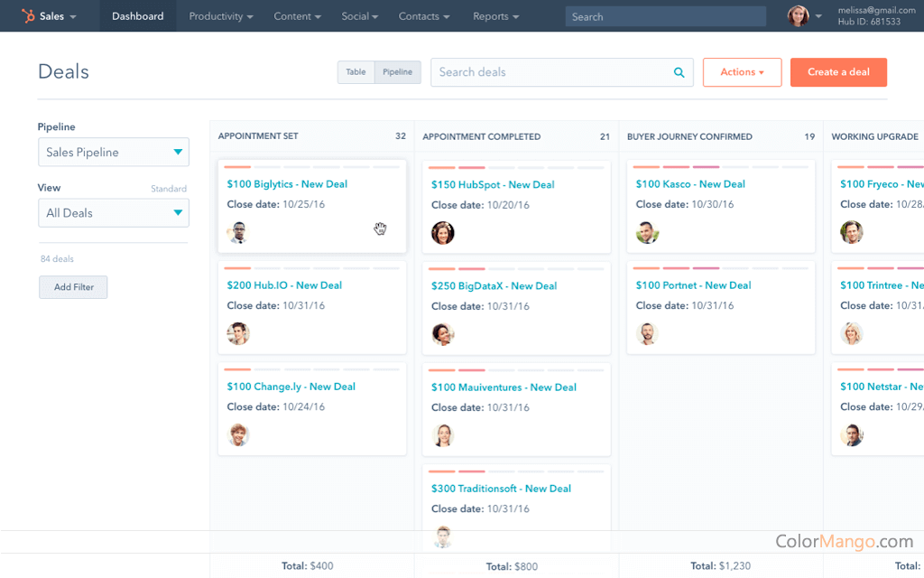Click owner avatar on Kasco deal card
Image resolution: width=924 pixels, height=578 pixels.
(647, 232)
